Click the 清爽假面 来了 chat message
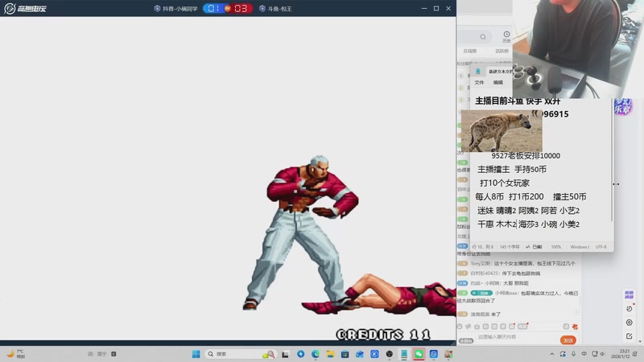The height and width of the screenshot is (362, 644). (485, 315)
